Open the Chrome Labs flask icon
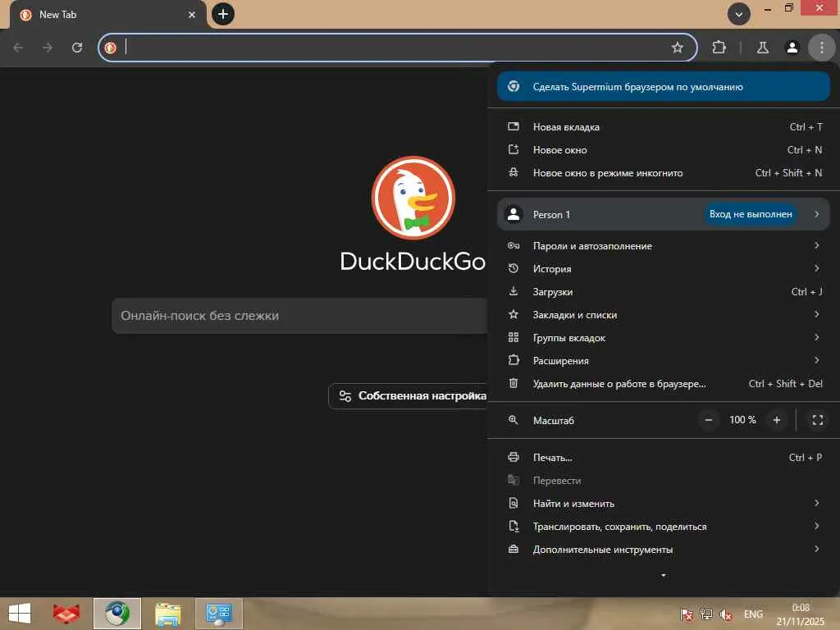This screenshot has height=630, width=840. (x=763, y=48)
